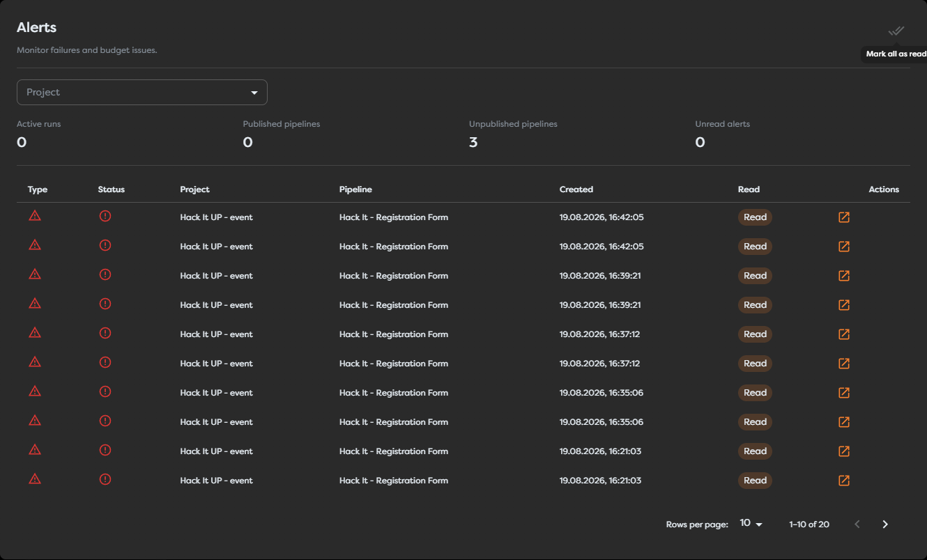Viewport: 927px width, 560px height.
Task: Click the Type column header
Action: 38,189
